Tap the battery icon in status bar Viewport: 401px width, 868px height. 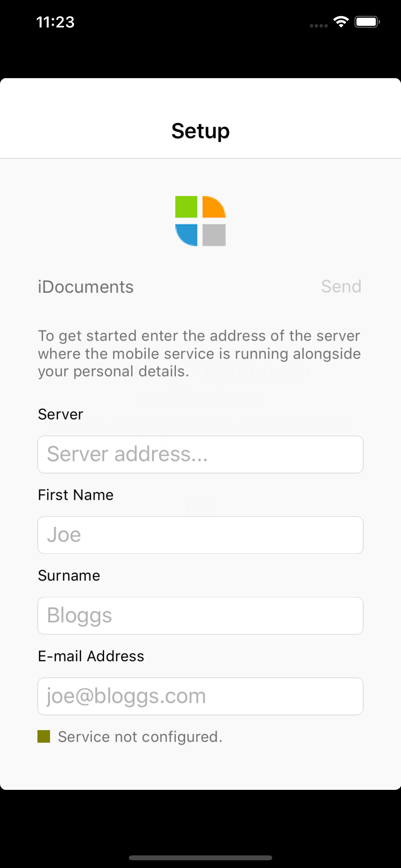point(367,22)
